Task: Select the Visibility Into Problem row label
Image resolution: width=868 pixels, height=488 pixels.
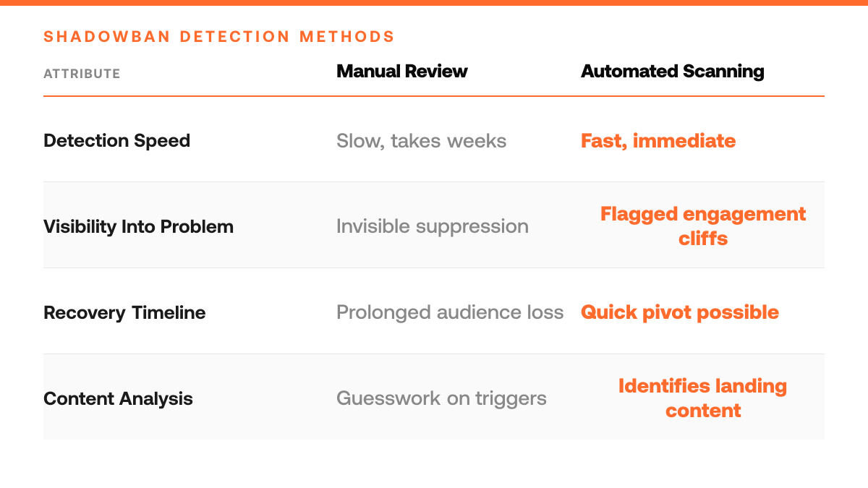Action: click(138, 226)
